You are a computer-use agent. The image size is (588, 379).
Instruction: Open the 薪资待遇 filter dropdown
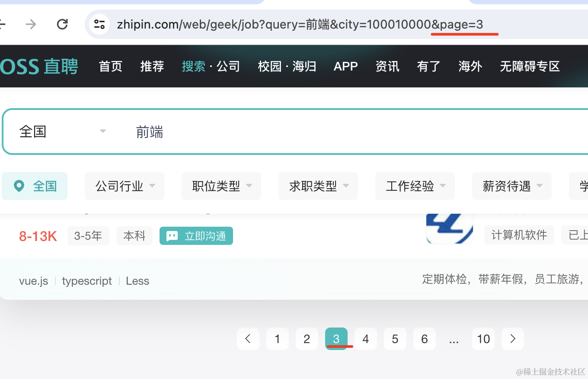(x=512, y=186)
